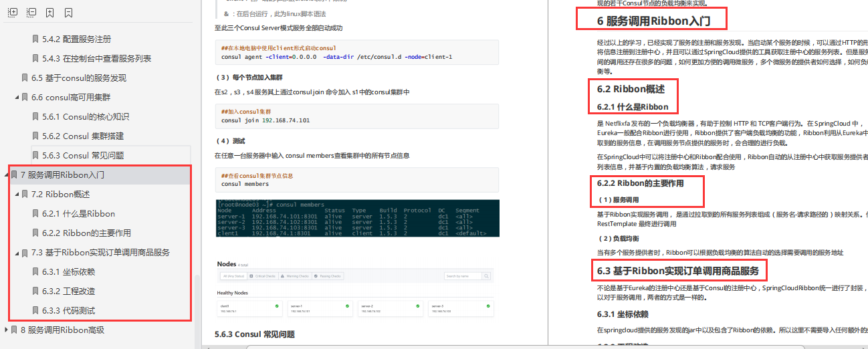Click the line 至此三个Consul Server模式服务全部启动成功
Screen dimensions: 868x349
(278, 28)
